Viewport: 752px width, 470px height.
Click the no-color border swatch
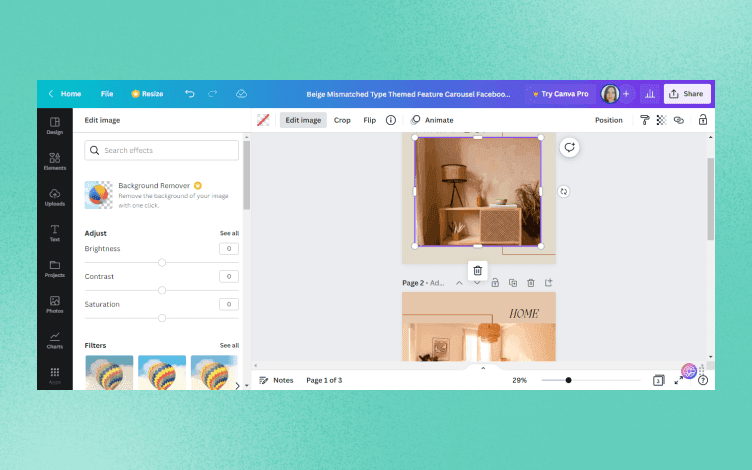tap(263, 120)
